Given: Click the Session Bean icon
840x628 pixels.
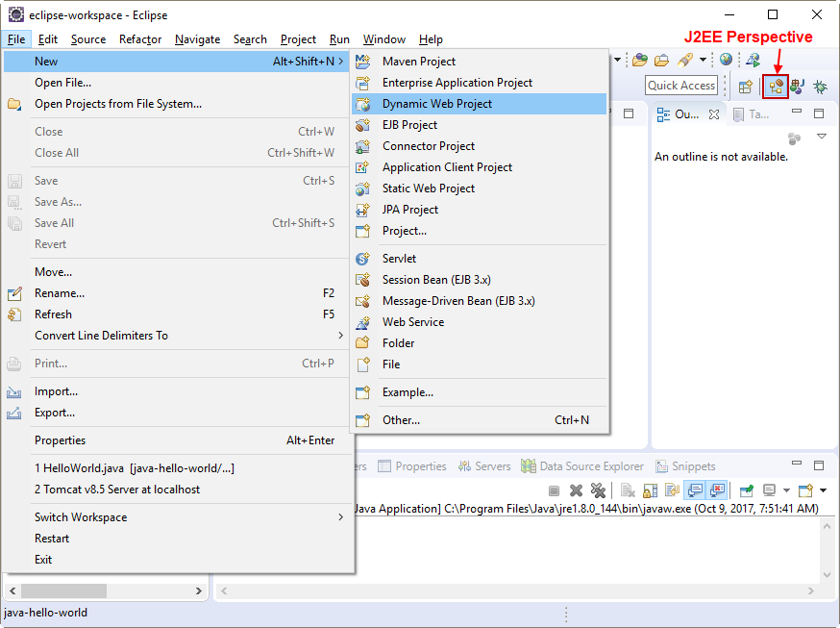Looking at the screenshot, I should [x=362, y=280].
